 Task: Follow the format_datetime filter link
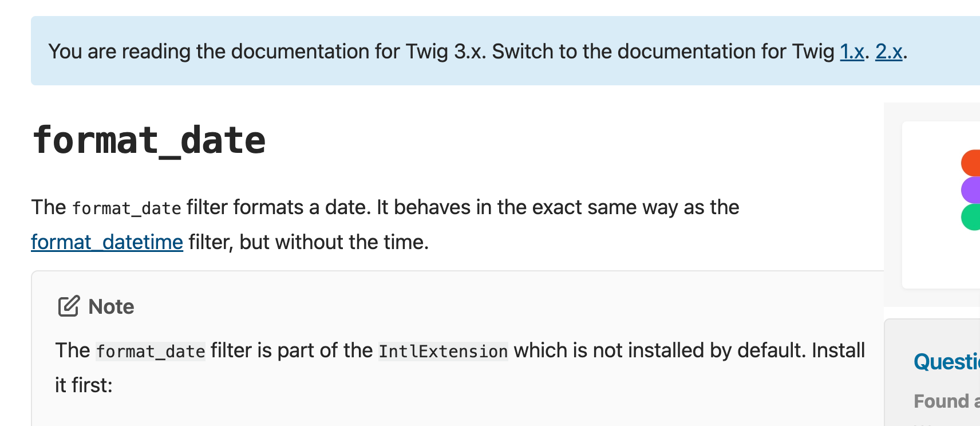pyautogui.click(x=107, y=242)
